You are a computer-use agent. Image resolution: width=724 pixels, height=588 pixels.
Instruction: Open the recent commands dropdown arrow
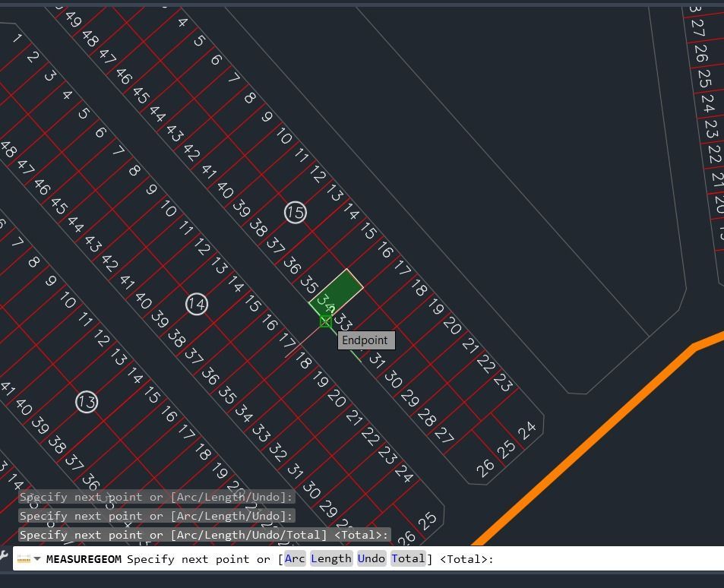tap(37, 559)
